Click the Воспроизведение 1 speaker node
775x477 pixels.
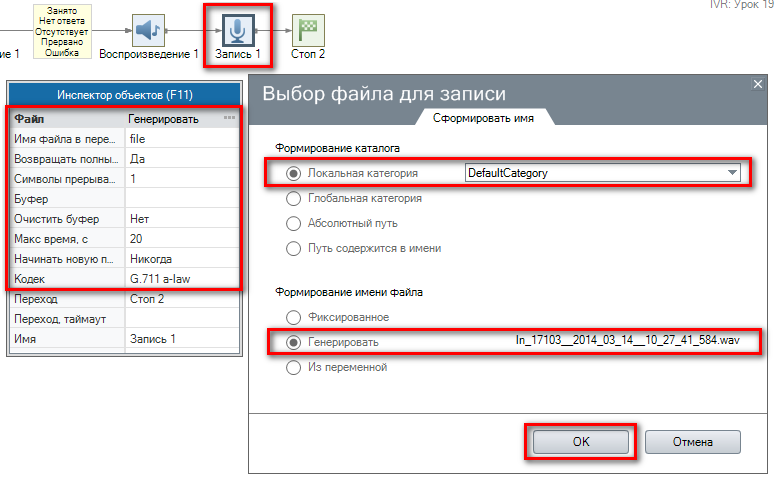[149, 30]
